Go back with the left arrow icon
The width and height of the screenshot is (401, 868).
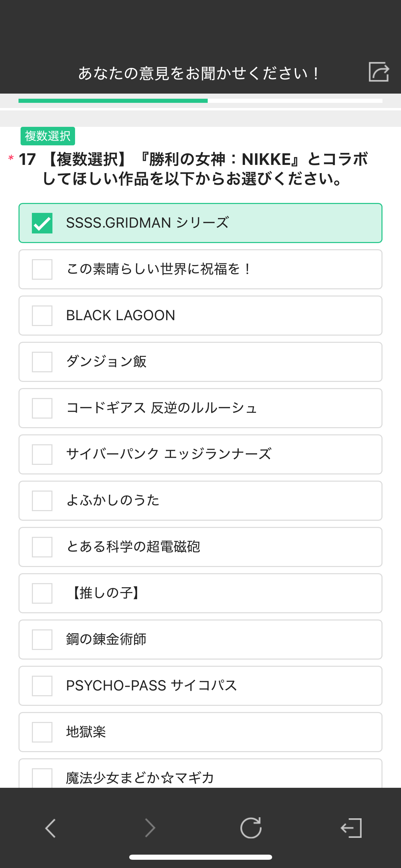[x=51, y=828]
